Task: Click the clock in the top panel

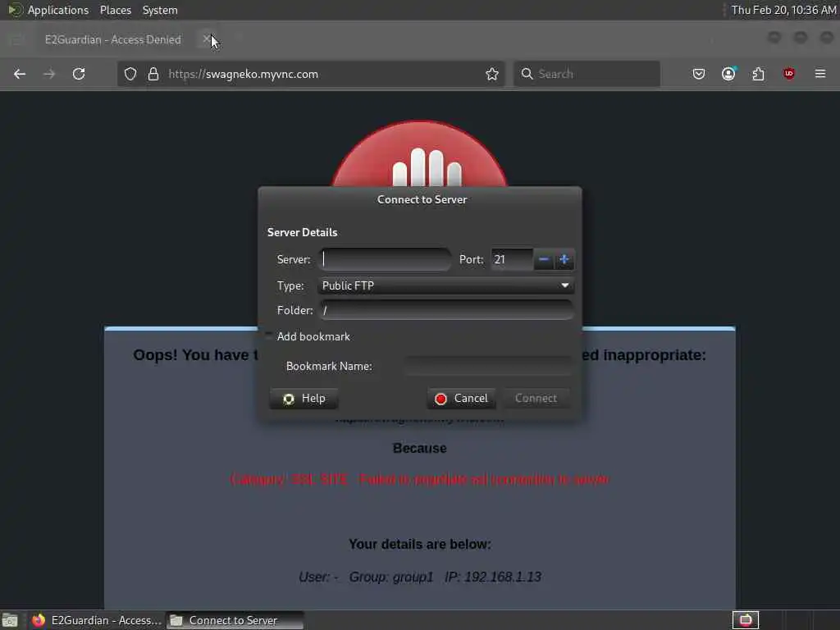Action: (x=783, y=10)
